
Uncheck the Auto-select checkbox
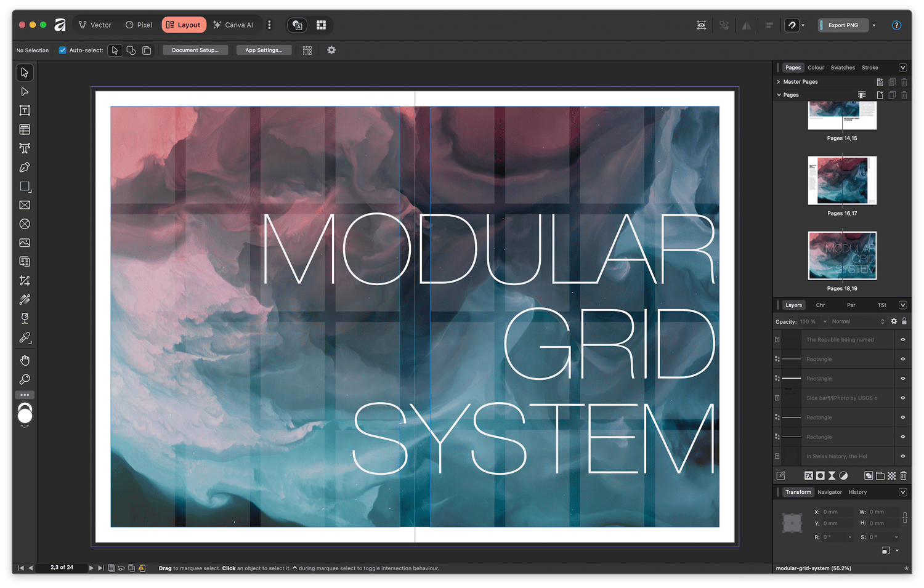[62, 50]
